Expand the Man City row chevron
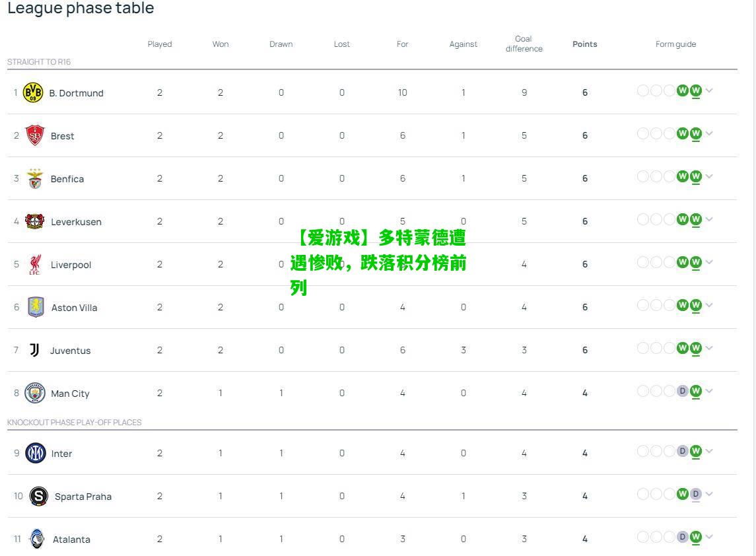The height and width of the screenshot is (556, 756). coord(709,391)
